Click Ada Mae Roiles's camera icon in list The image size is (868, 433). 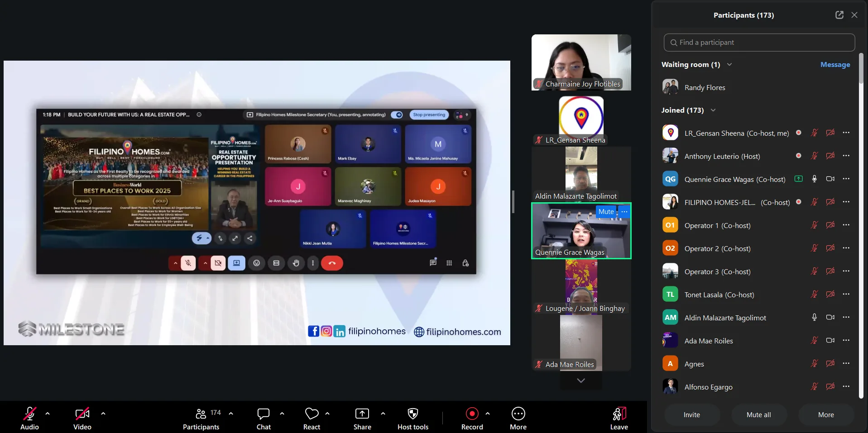pos(830,341)
